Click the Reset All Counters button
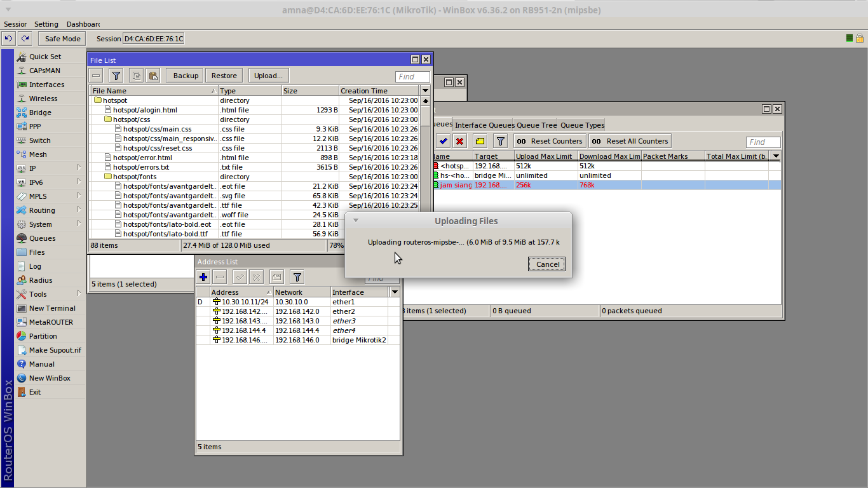This screenshot has height=488, width=868. pos(629,141)
